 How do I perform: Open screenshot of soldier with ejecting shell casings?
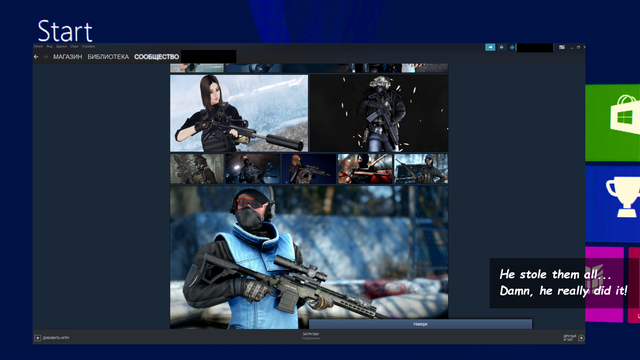[379, 113]
